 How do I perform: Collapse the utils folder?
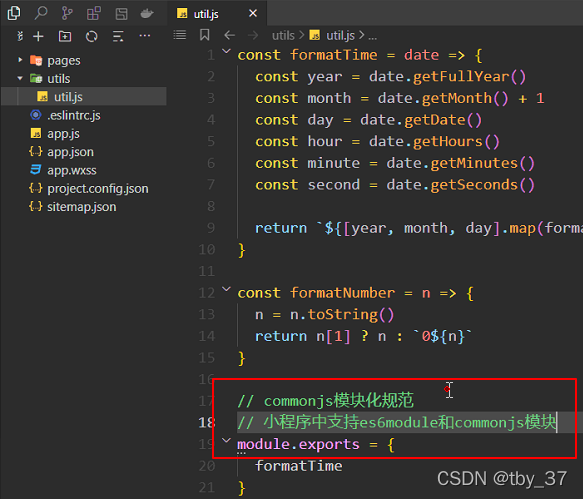[x=20, y=78]
